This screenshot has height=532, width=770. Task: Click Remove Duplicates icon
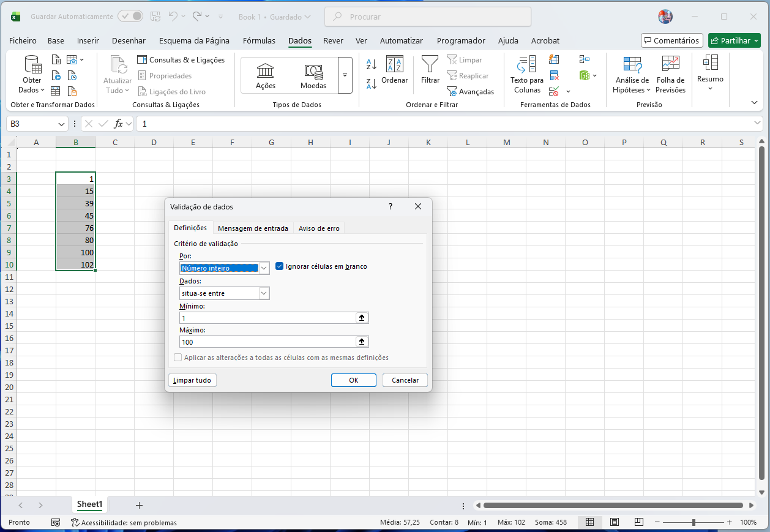(x=554, y=75)
